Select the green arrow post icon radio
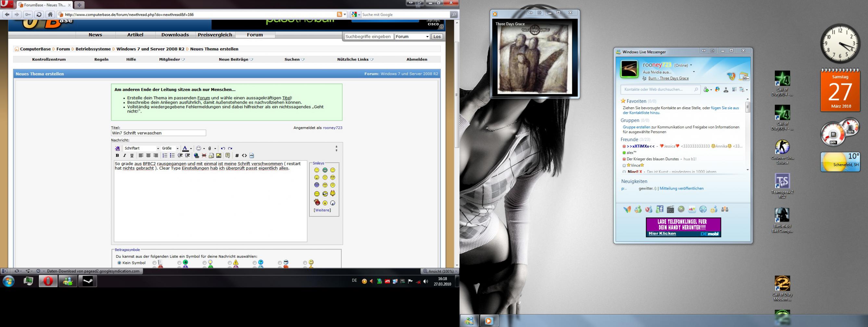868x327 pixels. [179, 263]
